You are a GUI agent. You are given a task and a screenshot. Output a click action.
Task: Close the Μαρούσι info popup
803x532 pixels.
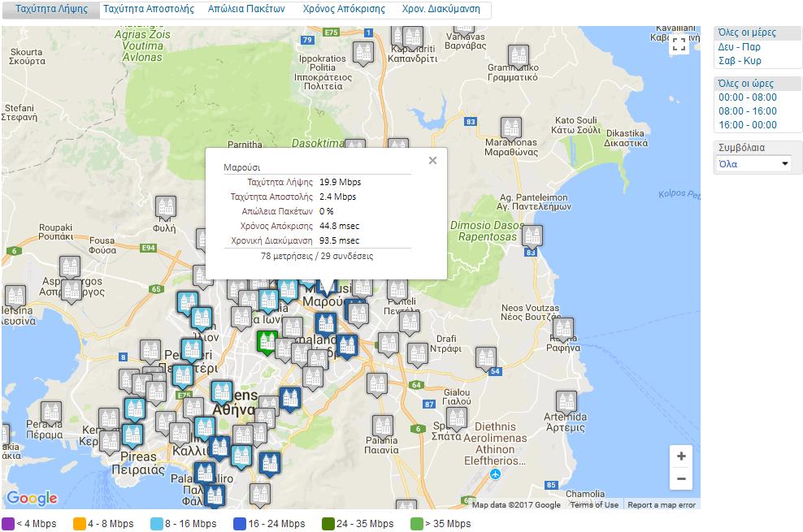(x=432, y=161)
